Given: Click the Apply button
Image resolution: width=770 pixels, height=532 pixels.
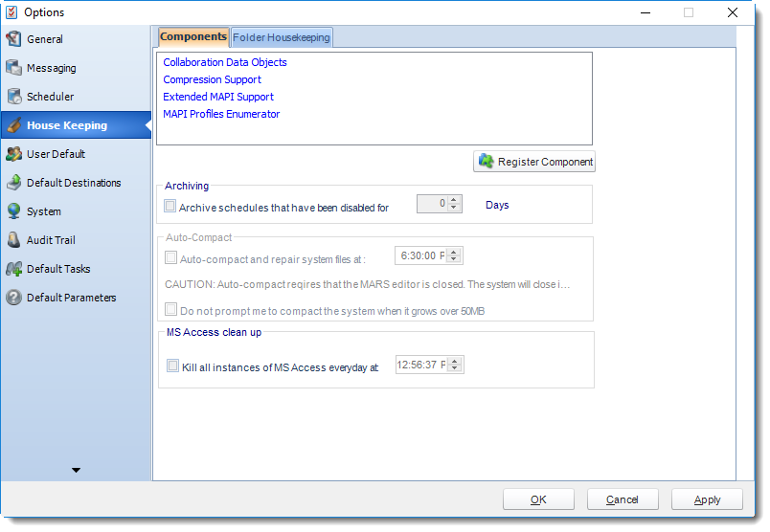Looking at the screenshot, I should pos(707,499).
